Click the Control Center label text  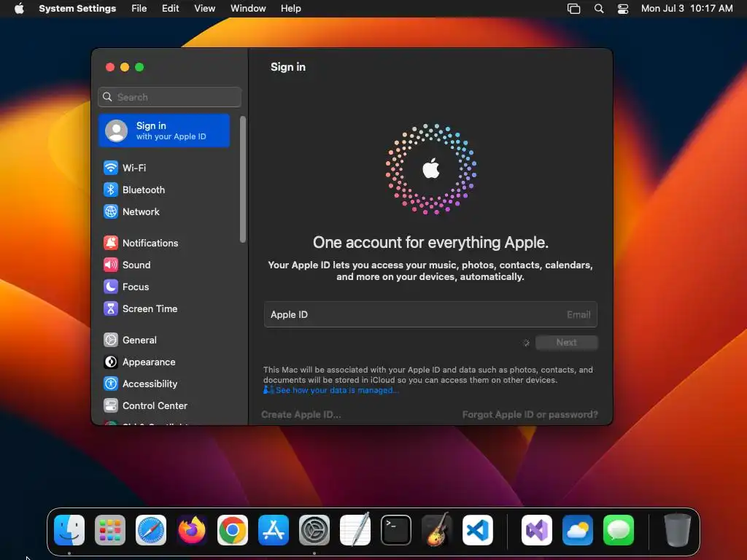[x=155, y=405]
